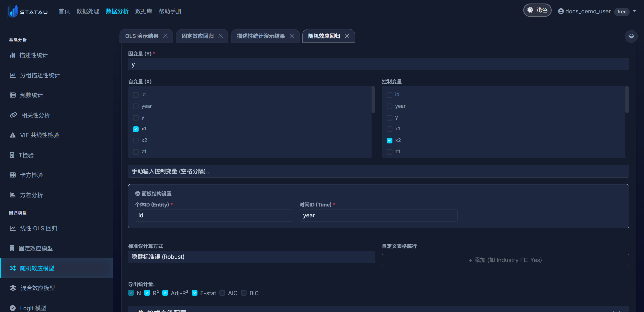Click the 自变量 (X) list scrollbar
The image size is (644, 312).
[x=373, y=100]
